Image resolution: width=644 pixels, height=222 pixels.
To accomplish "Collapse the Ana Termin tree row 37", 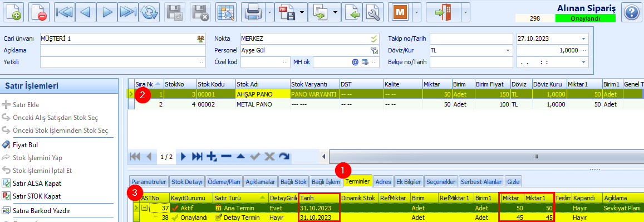I will (145, 208).
